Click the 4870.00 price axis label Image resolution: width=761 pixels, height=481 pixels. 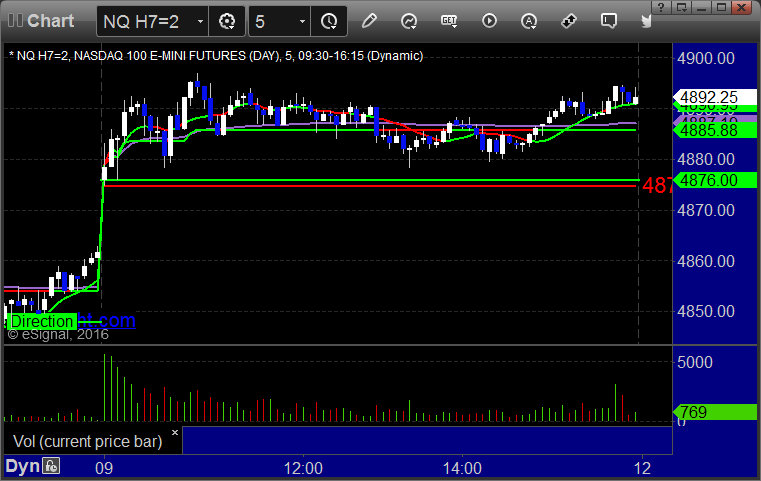click(x=706, y=211)
